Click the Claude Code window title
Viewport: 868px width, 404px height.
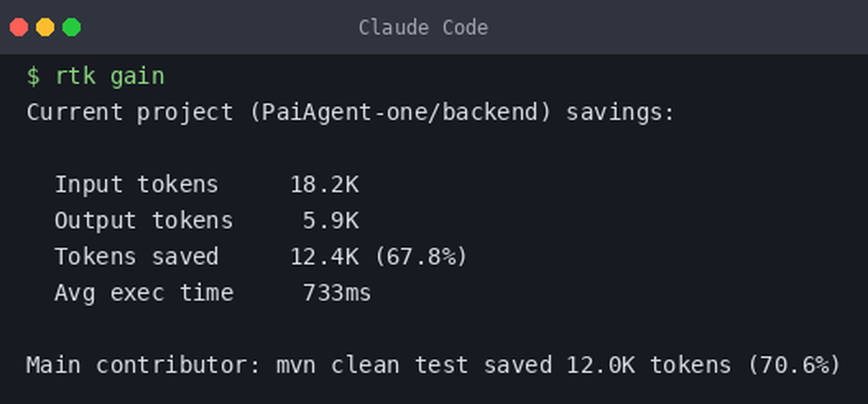(x=423, y=28)
